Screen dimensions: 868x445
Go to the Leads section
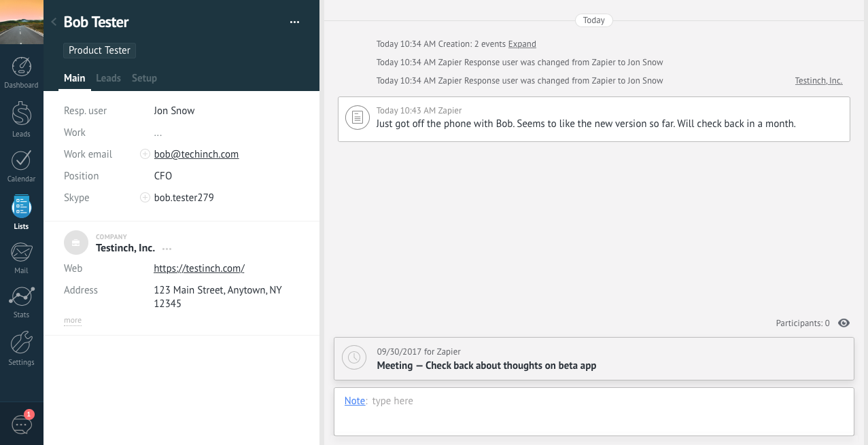click(21, 120)
